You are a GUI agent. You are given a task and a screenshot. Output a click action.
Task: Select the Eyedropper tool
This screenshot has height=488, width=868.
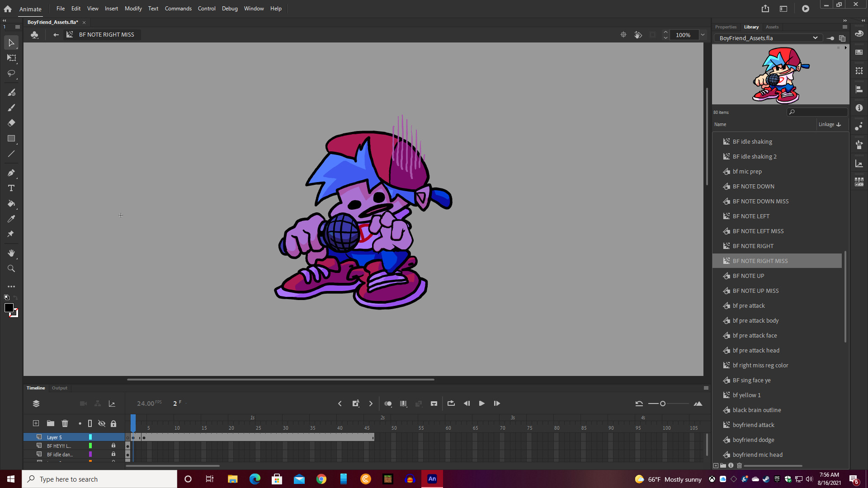(11, 219)
